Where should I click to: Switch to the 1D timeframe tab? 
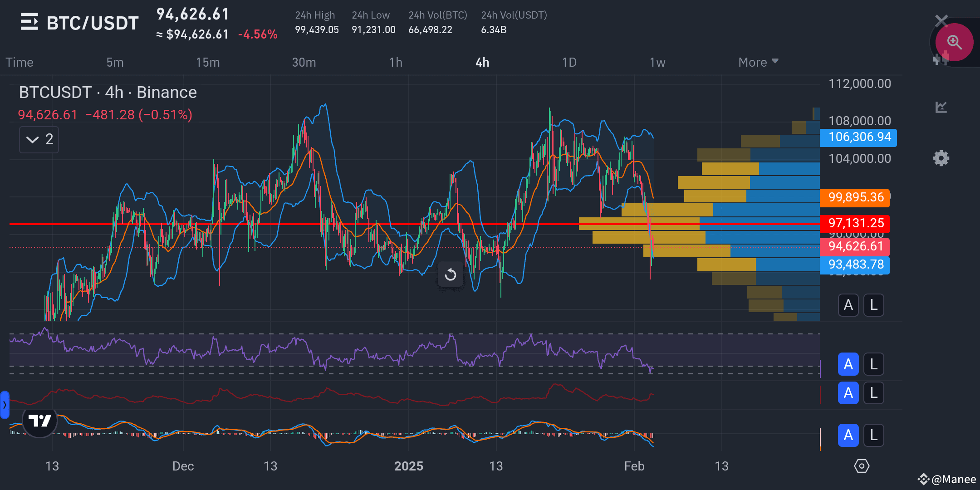[x=569, y=62]
